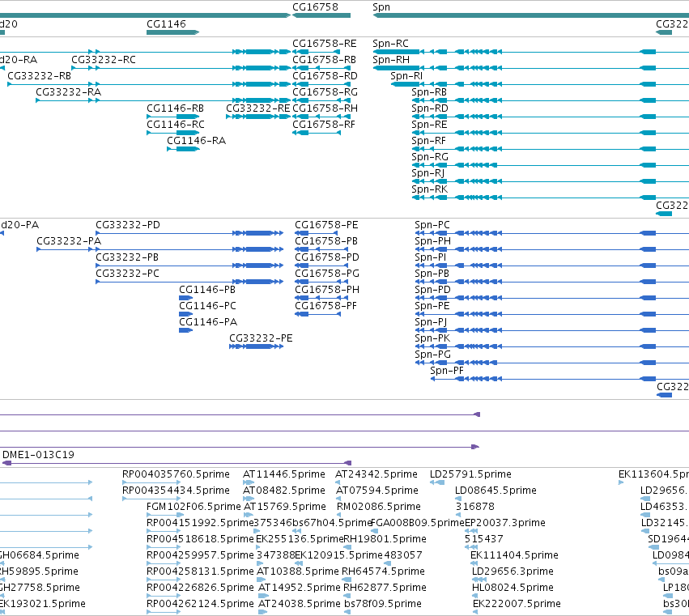Select the CG16758-PG protein label
689x616 pixels.
click(x=327, y=274)
